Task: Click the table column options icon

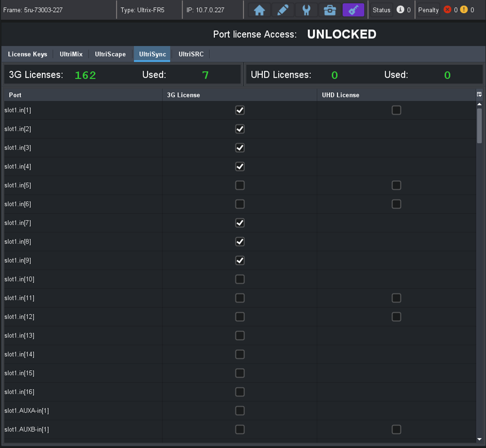Action: [479, 95]
